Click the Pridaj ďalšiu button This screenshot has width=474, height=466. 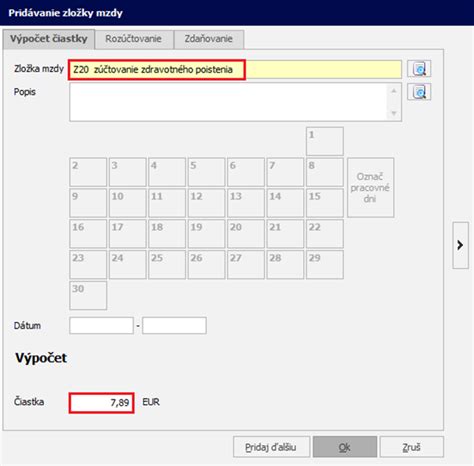[271, 447]
